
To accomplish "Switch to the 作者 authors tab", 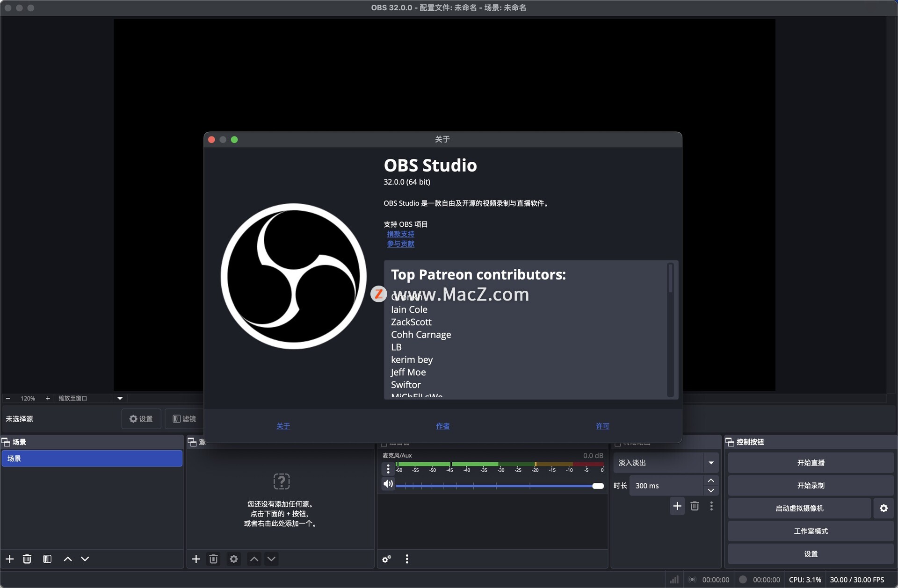I will click(442, 426).
